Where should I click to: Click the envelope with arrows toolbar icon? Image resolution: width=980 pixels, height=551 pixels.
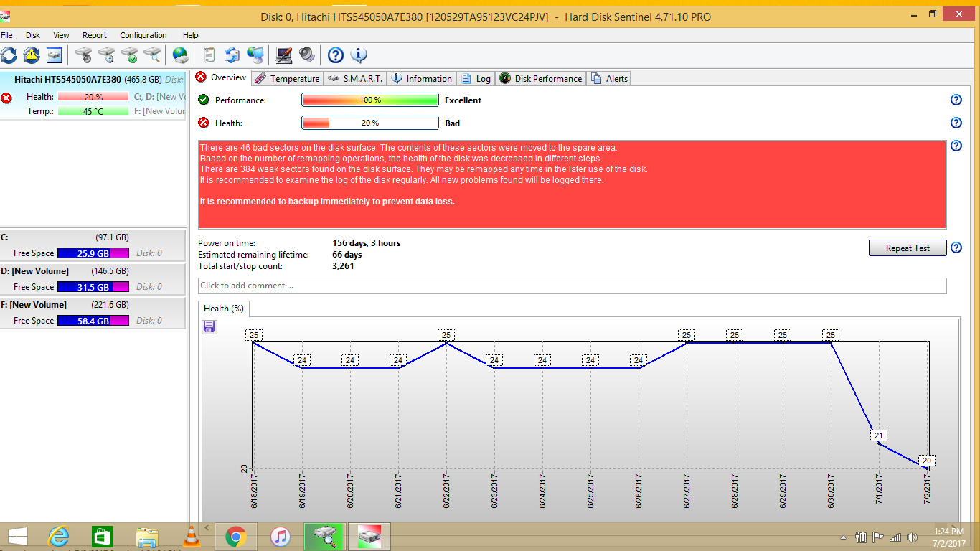232,55
